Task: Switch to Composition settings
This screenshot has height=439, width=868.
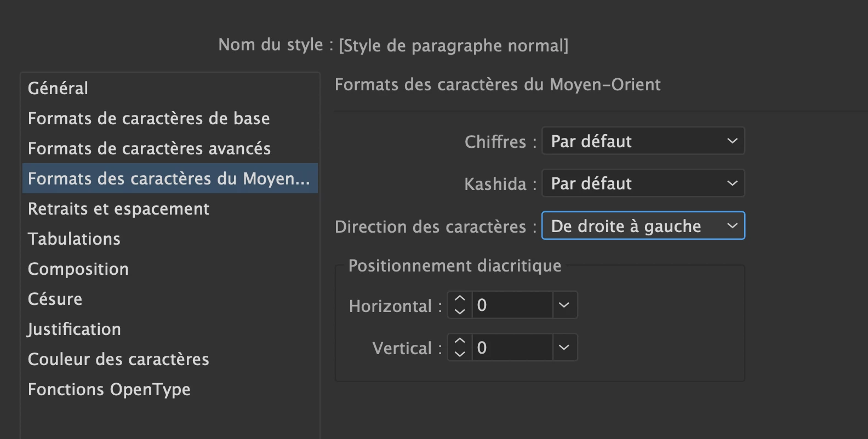Action: tap(170, 269)
